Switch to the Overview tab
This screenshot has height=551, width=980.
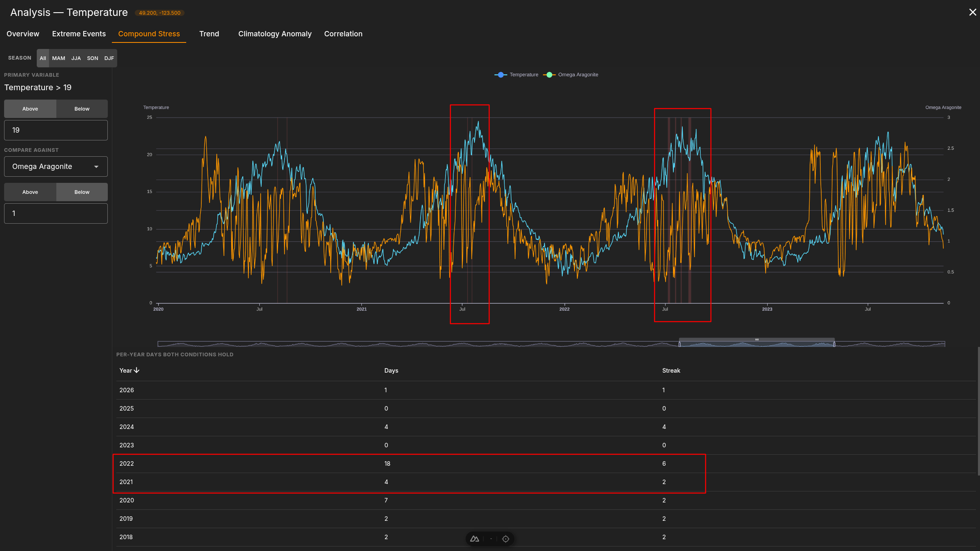point(23,34)
